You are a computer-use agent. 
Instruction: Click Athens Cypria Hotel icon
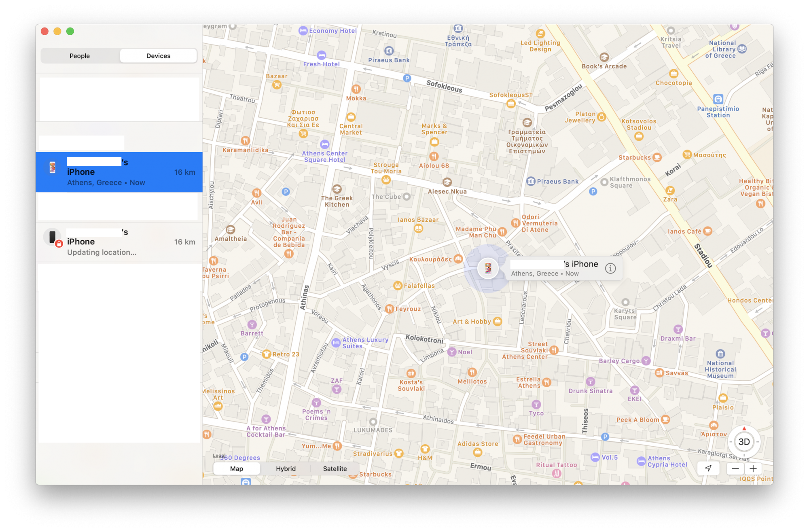coord(641,461)
